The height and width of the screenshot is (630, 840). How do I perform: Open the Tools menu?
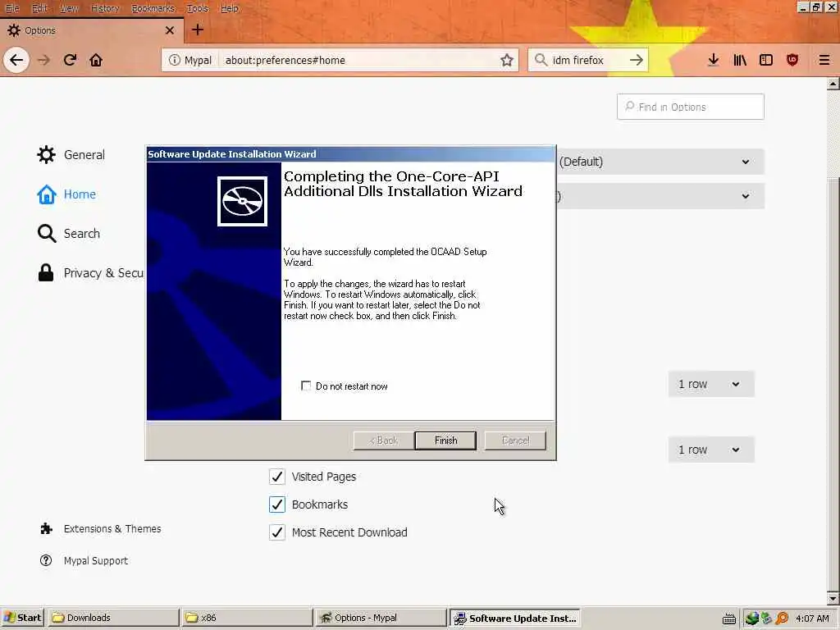(x=197, y=8)
